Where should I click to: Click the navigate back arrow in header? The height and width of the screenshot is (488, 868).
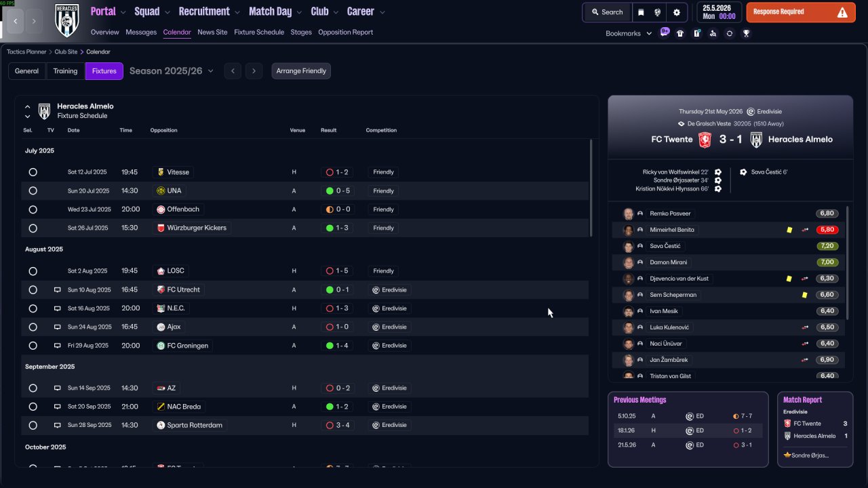click(16, 21)
